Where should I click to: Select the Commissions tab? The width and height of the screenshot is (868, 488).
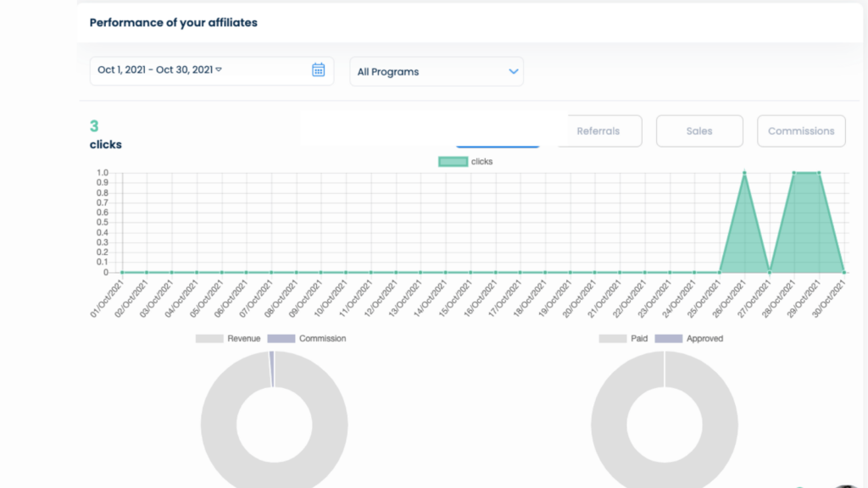click(801, 131)
